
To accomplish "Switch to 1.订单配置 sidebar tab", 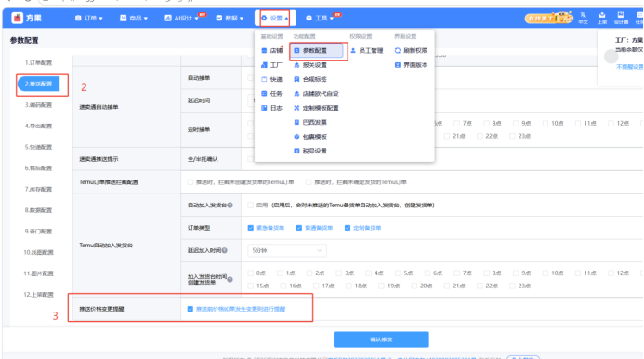I will (x=38, y=63).
